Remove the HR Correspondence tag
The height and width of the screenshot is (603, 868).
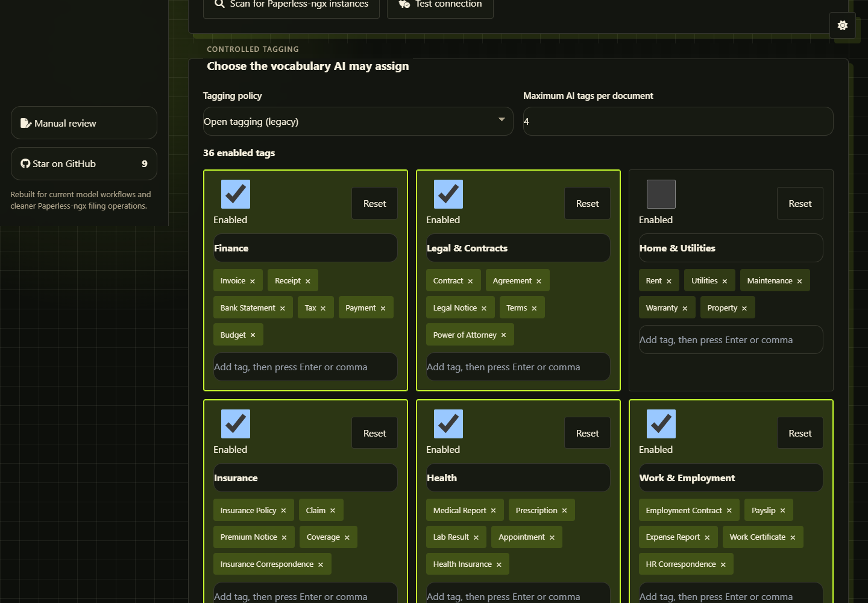point(723,565)
